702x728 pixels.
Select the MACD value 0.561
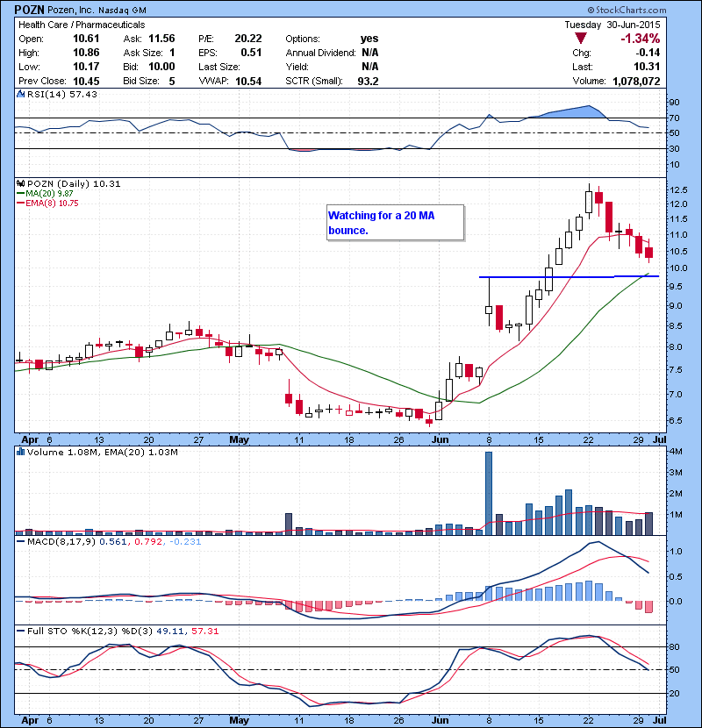[x=113, y=542]
